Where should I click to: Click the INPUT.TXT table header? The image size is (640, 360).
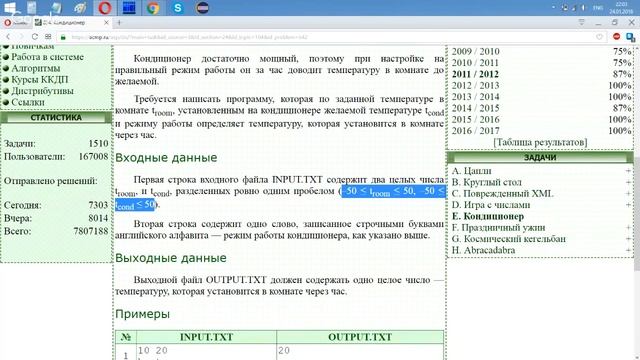pos(206,337)
